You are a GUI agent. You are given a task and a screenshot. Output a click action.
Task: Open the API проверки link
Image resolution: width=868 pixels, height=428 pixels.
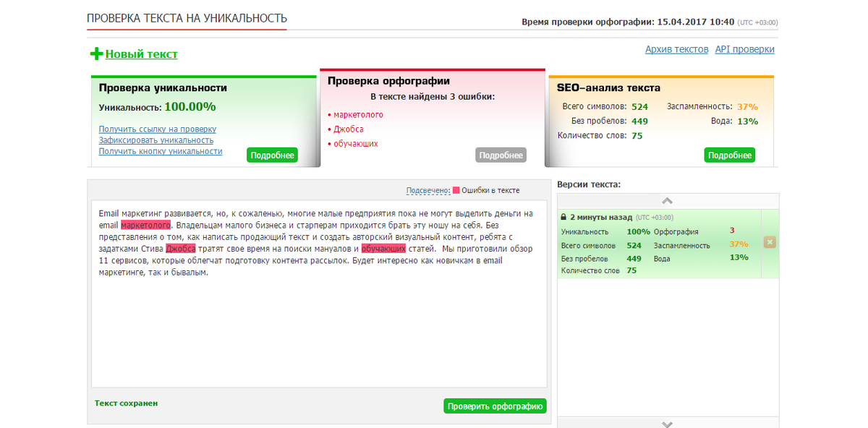pos(744,49)
